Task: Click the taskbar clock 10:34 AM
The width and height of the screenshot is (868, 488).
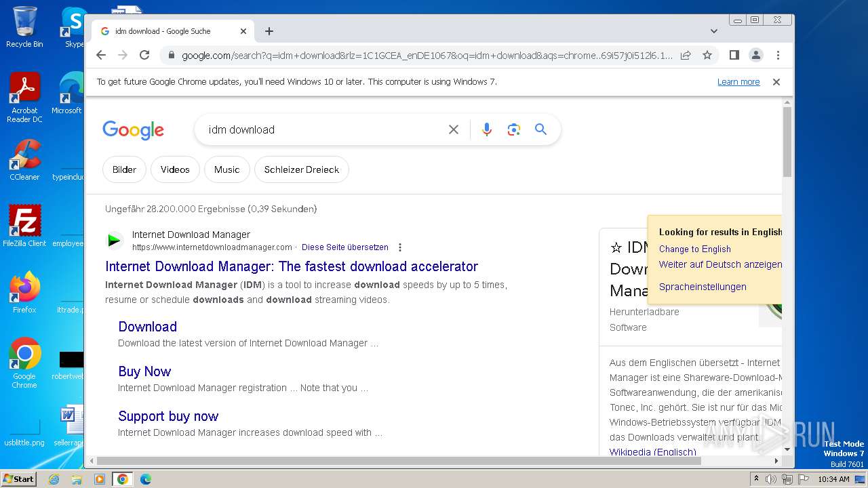Action: [833, 479]
